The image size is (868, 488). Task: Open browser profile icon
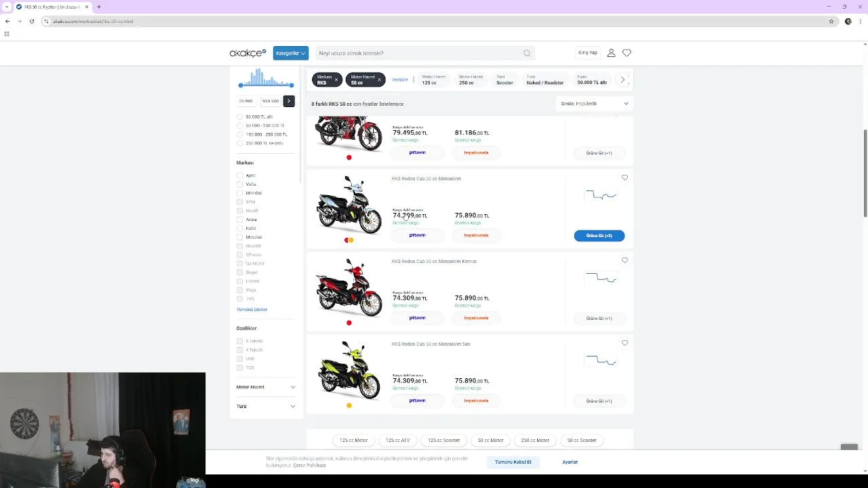[x=848, y=21]
